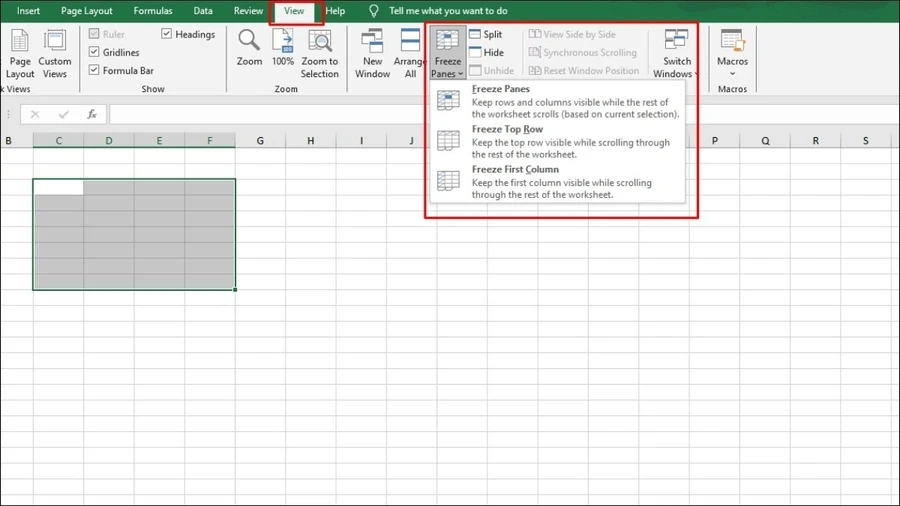Click the Tell me lightbulb icon
Viewport: 900px width, 506px height.
374,11
